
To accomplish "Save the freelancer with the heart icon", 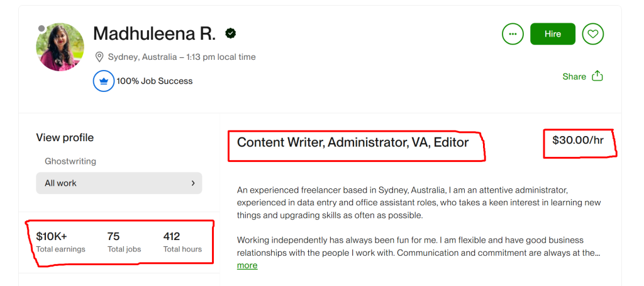I will (592, 34).
